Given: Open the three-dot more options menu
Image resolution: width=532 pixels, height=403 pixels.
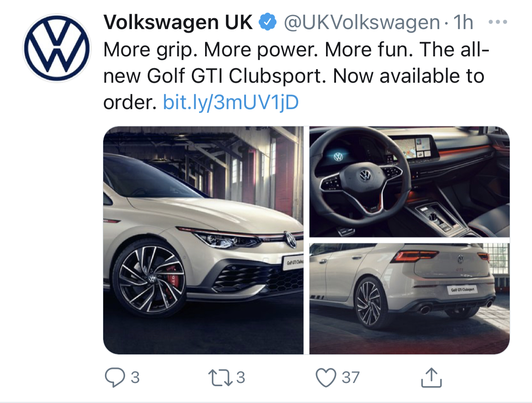Looking at the screenshot, I should (498, 22).
